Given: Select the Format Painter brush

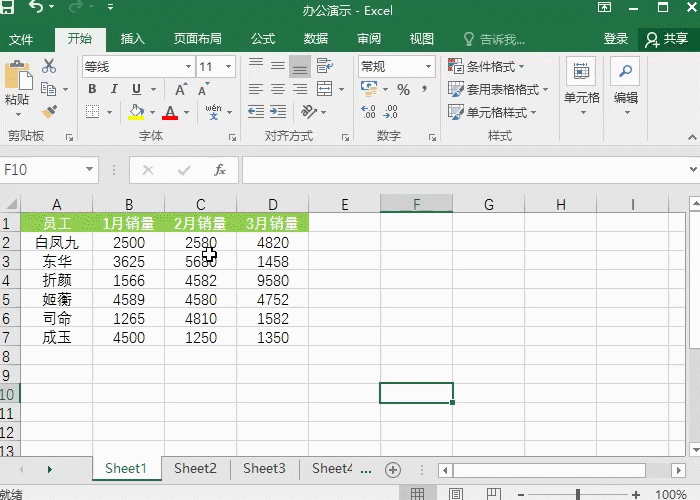Looking at the screenshot, I should pyautogui.click(x=49, y=111).
